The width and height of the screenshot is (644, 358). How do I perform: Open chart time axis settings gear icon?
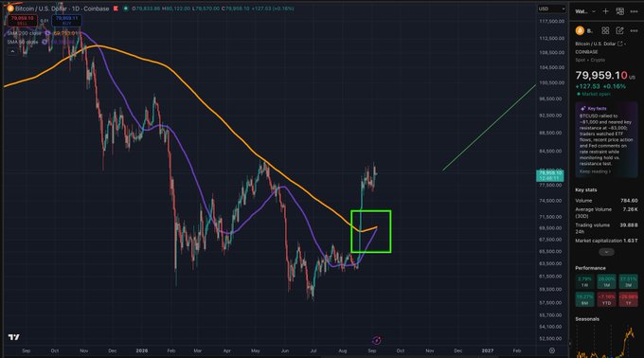(552, 350)
